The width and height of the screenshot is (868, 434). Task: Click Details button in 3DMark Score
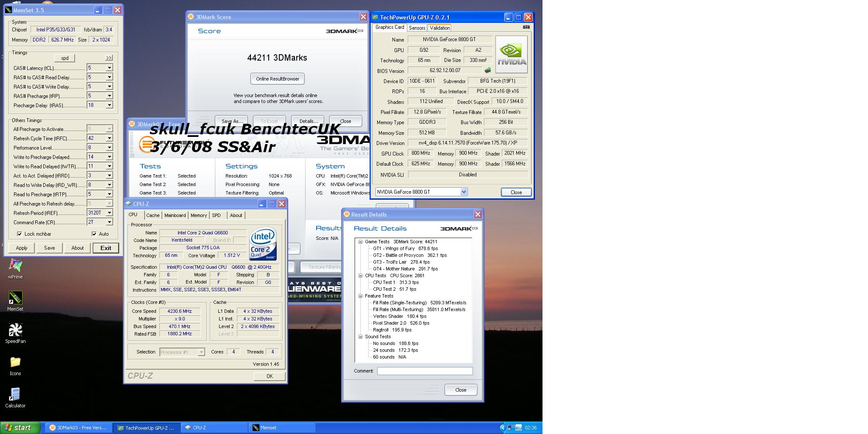pos(308,121)
